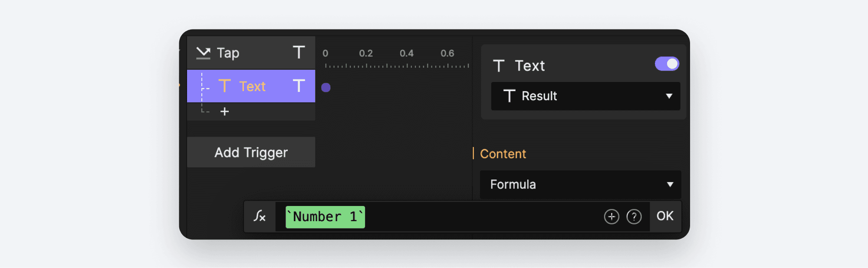The image size is (868, 268).
Task: Disable the Text property toggle
Action: coord(666,63)
